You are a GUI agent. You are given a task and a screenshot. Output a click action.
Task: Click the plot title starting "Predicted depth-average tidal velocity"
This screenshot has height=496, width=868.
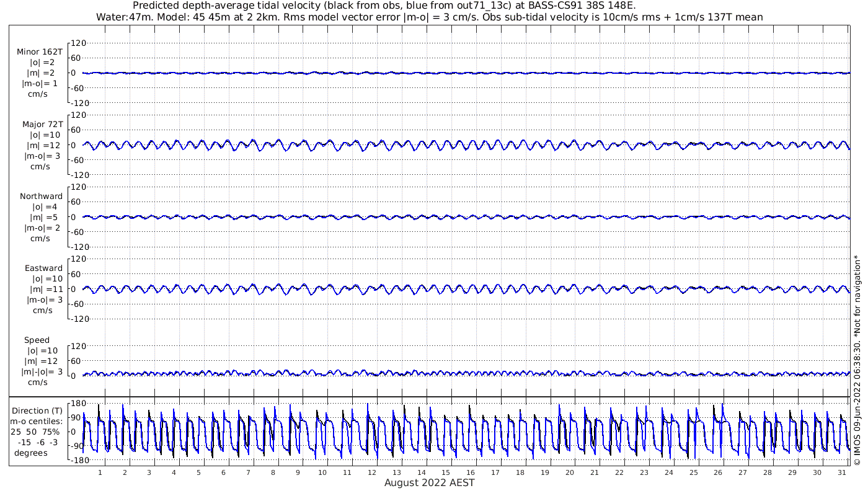coord(384,6)
